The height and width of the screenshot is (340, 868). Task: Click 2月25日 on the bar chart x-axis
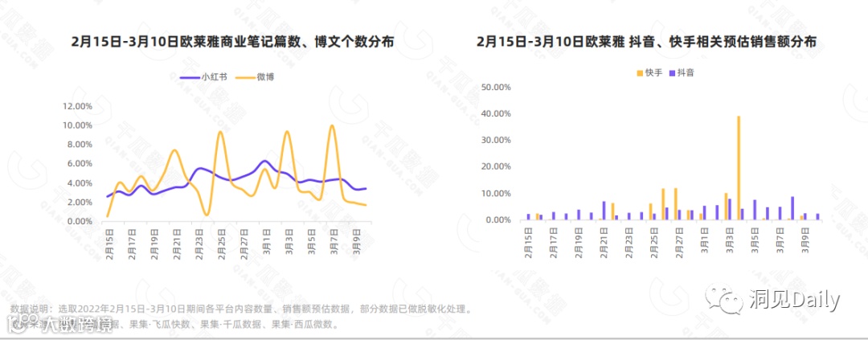[x=655, y=242]
